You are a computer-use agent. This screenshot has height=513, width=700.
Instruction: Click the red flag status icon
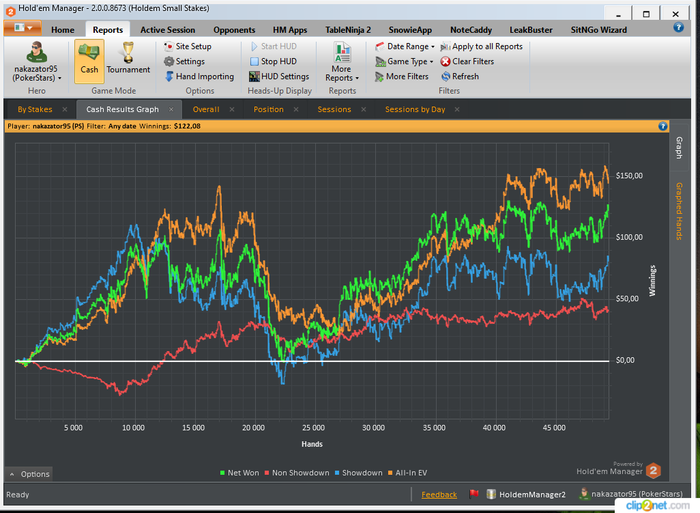coord(474,494)
